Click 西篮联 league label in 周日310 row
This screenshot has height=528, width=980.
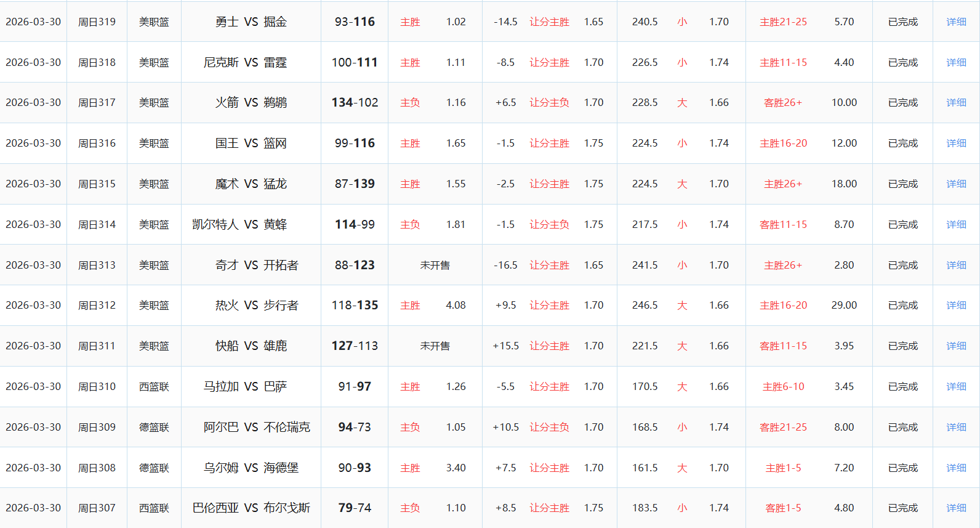(x=154, y=386)
